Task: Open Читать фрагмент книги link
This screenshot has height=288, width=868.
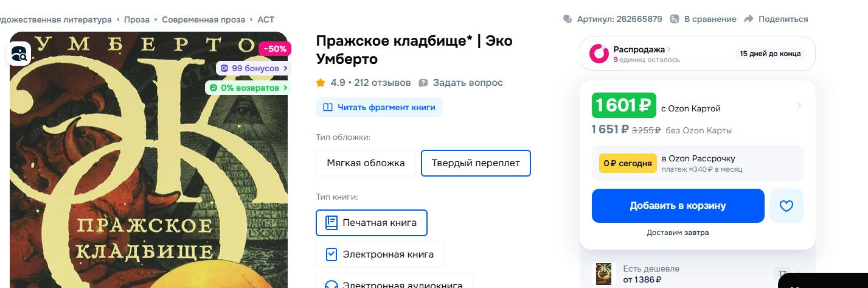Action: click(379, 107)
